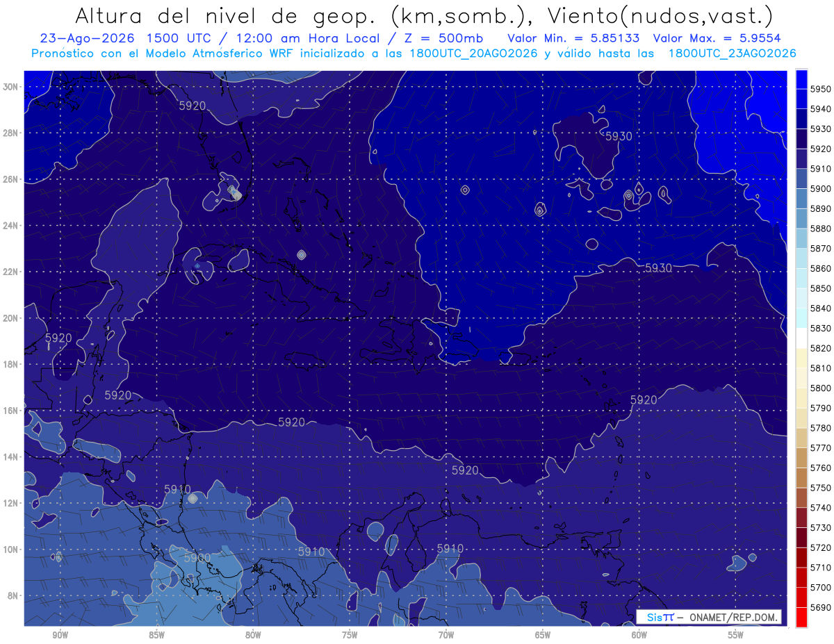834x644 pixels.
Task: Click the bright blue legend swatch above 5950
Action: click(801, 79)
